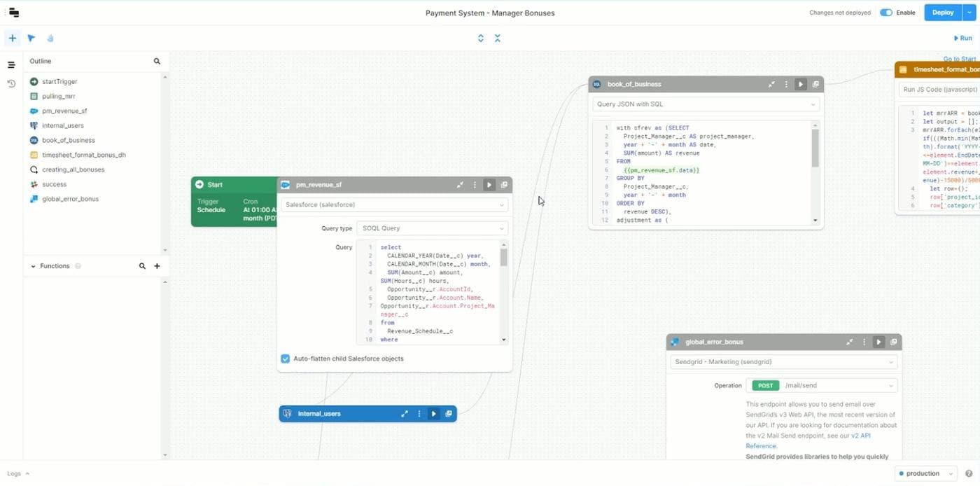Select timesheet_format_bonus_dh in Outline
The height and width of the screenshot is (486, 980).
pos(83,155)
